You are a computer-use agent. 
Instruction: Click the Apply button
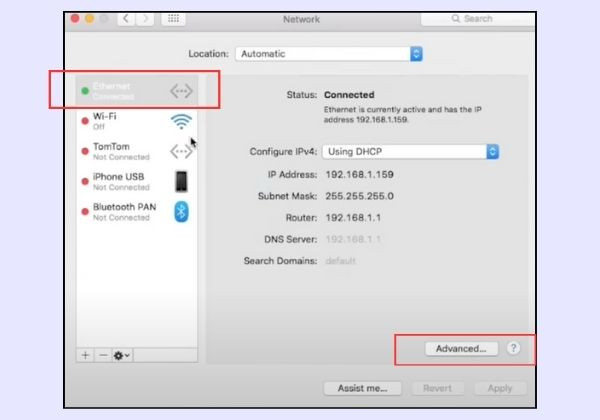click(x=500, y=388)
